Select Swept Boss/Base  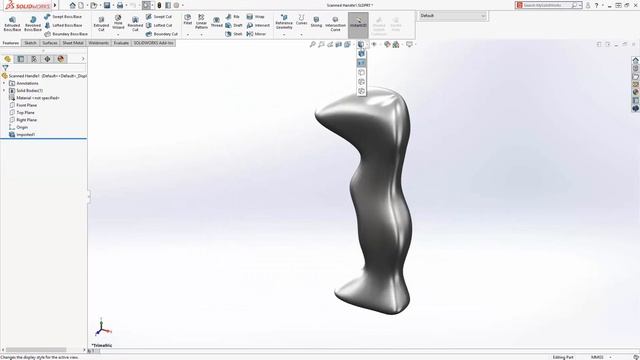(x=63, y=17)
